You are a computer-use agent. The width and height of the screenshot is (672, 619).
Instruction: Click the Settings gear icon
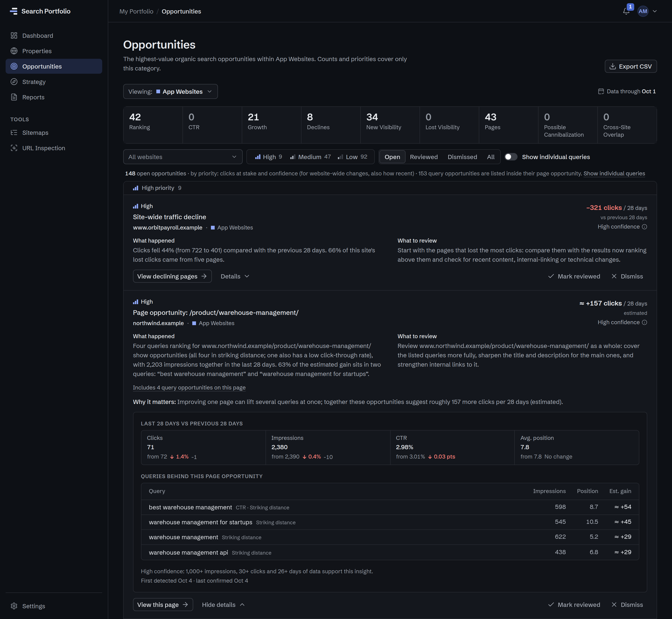click(x=14, y=606)
